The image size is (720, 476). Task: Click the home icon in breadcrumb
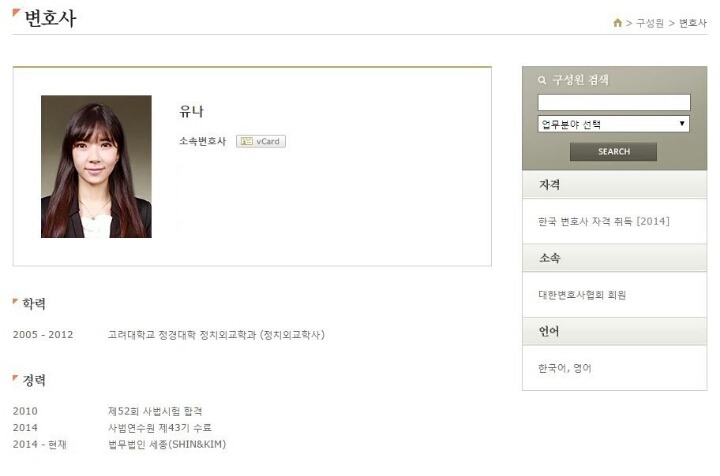617,22
